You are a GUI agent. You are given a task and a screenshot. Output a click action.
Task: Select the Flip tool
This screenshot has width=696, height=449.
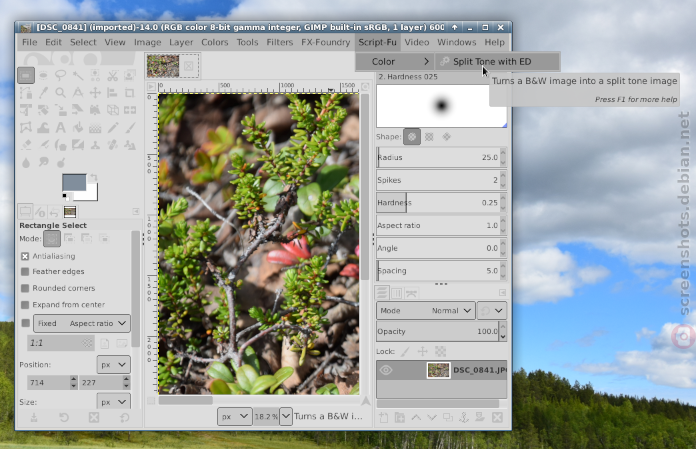[x=130, y=110]
